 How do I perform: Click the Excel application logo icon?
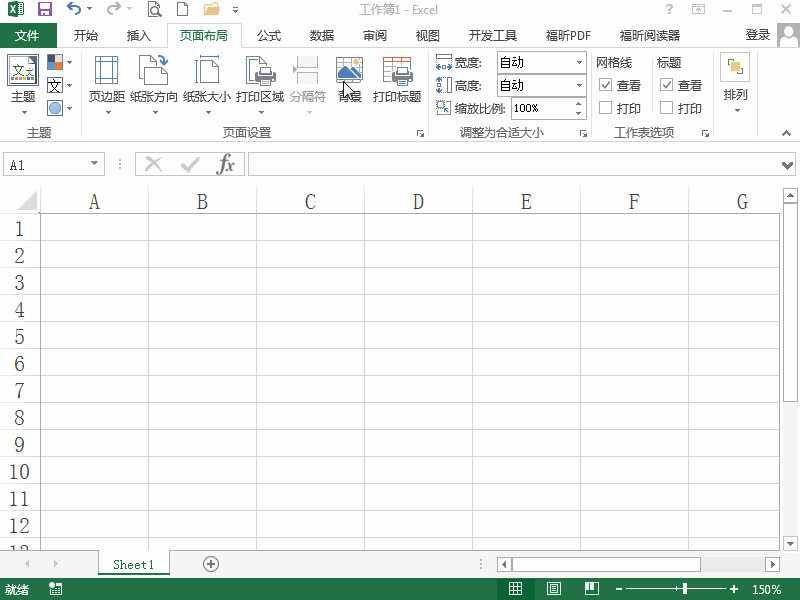point(16,9)
